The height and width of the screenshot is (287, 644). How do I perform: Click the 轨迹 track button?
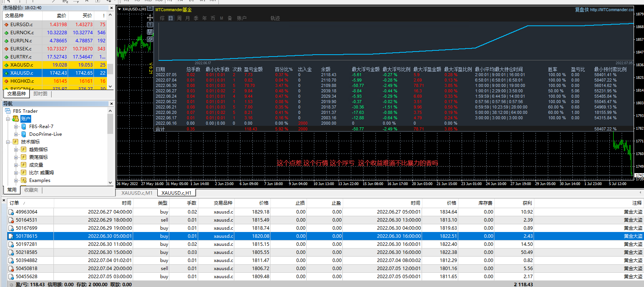pos(275,18)
